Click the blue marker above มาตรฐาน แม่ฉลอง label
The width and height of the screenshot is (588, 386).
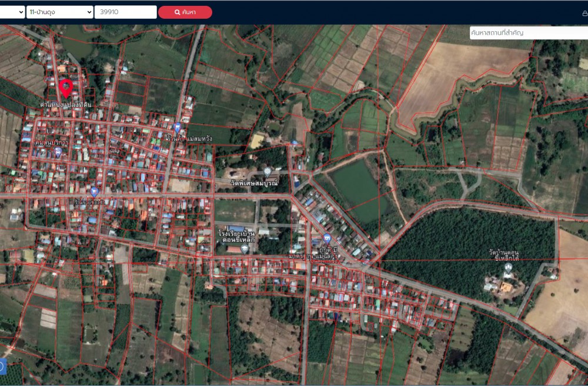327,238
